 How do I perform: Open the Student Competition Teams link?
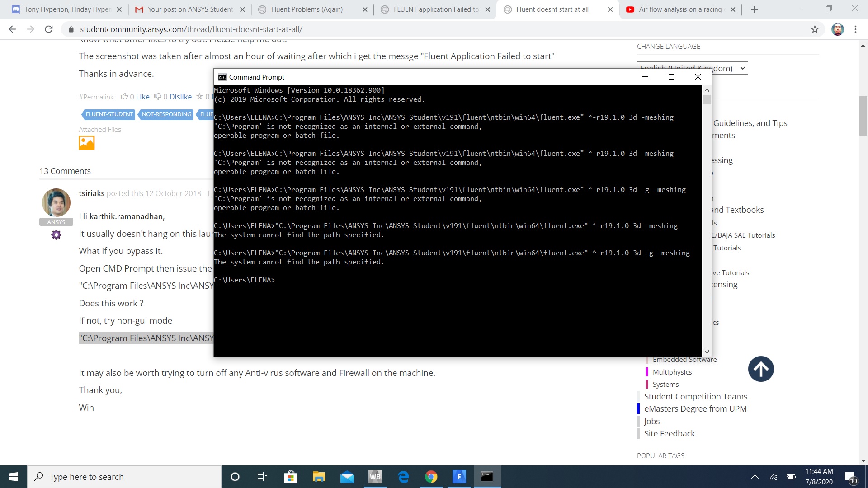(x=695, y=396)
